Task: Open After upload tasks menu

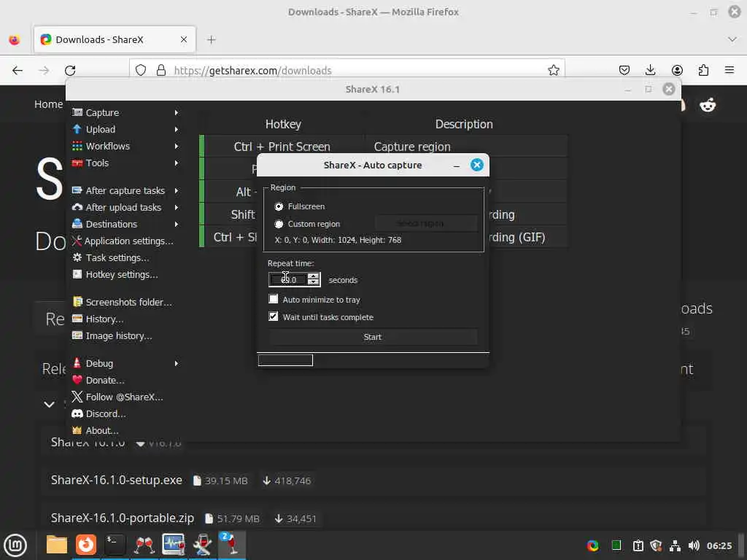Action: [125, 207]
